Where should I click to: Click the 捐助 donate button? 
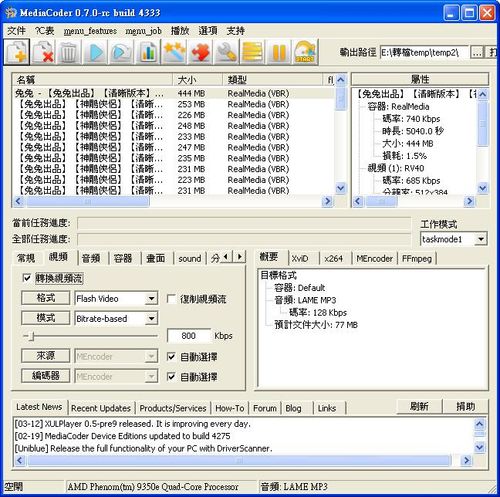coord(465,407)
